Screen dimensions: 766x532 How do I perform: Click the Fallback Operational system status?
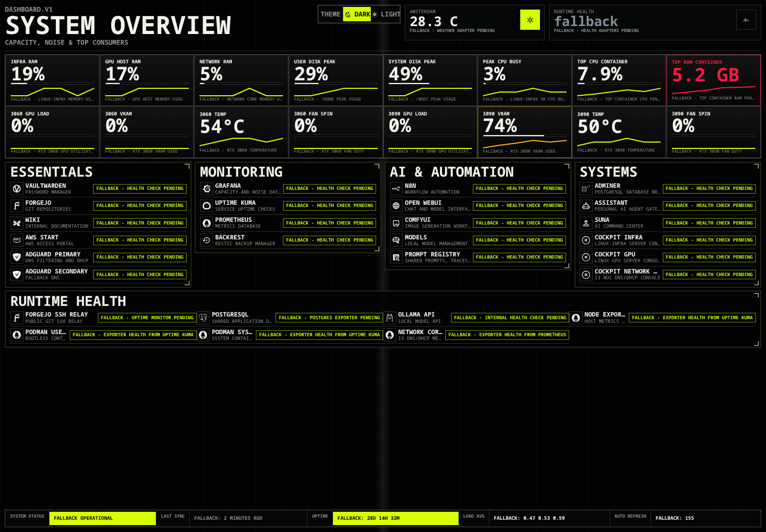coord(103,518)
